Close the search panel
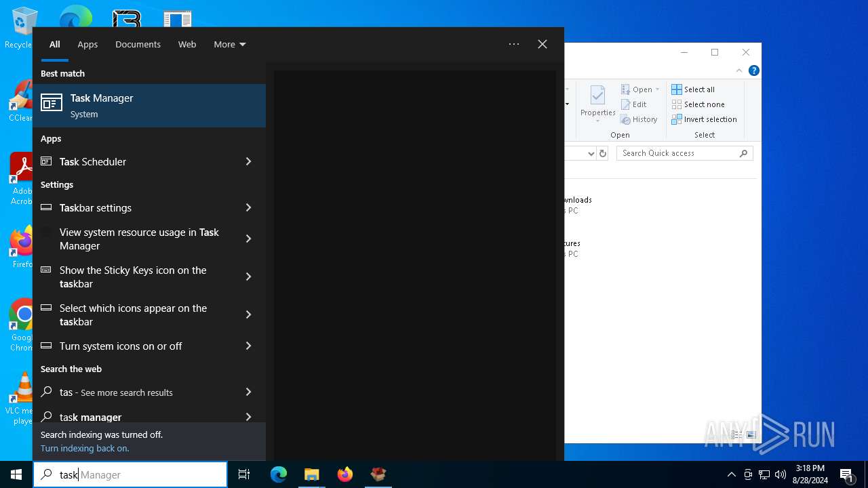868x488 pixels. (542, 44)
